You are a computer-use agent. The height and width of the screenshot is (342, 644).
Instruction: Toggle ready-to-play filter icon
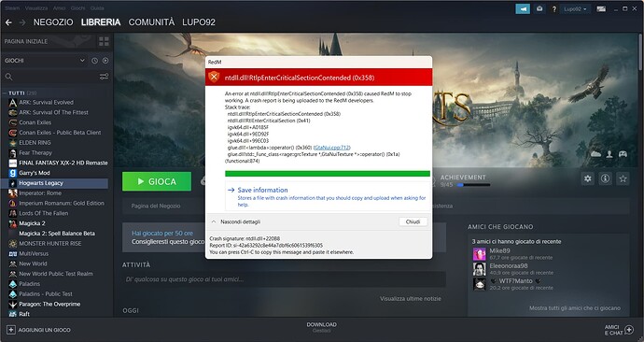105,61
